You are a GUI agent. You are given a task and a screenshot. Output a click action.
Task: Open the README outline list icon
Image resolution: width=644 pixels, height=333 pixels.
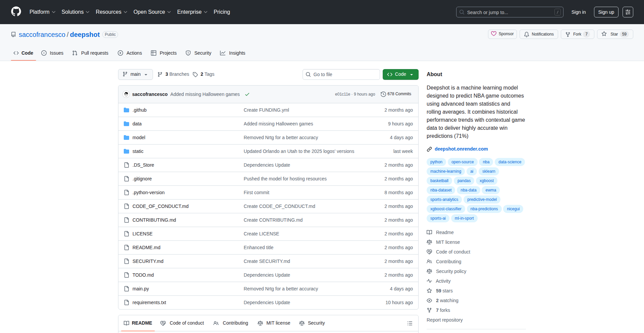point(410,323)
